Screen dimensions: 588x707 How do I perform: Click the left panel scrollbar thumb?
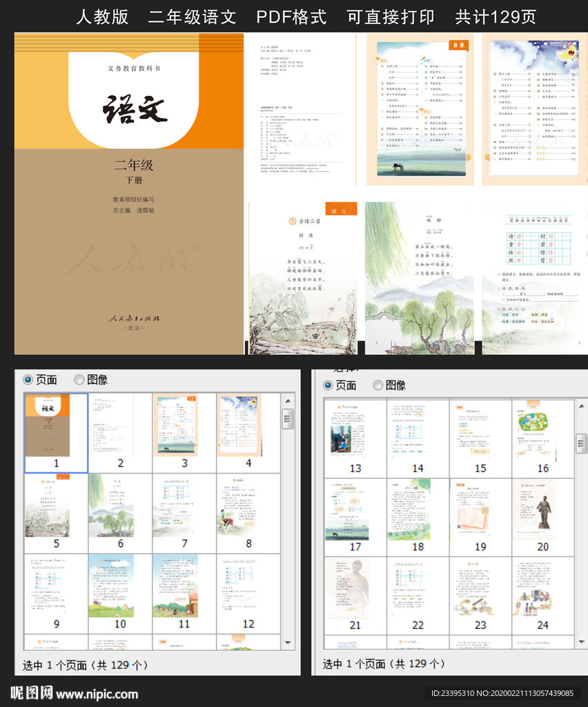tap(288, 419)
